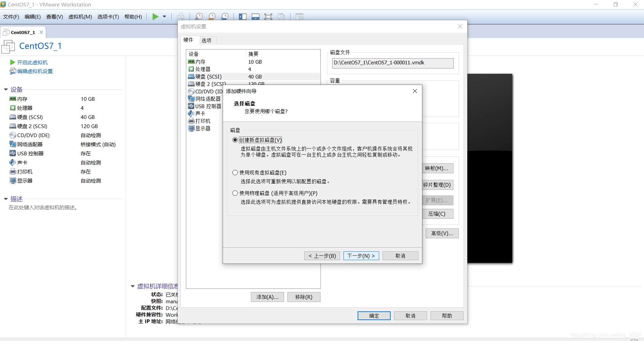Click the 确定 button in VM settings
This screenshot has height=341, width=644.
click(x=374, y=316)
